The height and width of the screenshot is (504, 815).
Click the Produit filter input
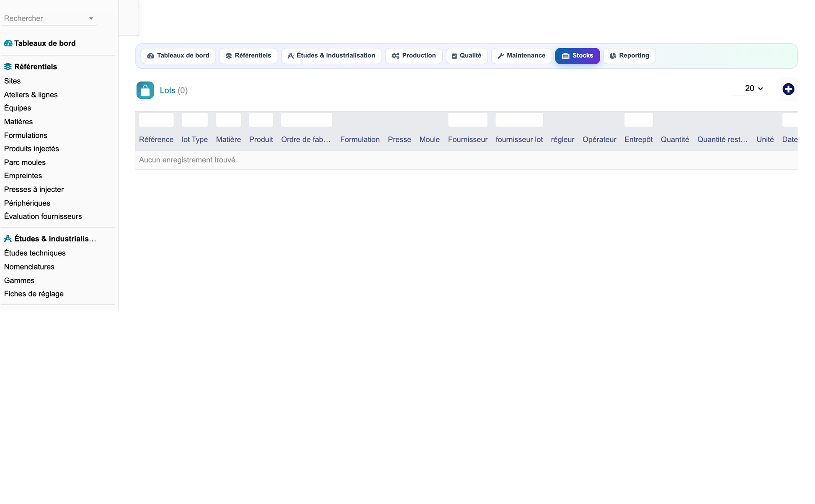261,120
